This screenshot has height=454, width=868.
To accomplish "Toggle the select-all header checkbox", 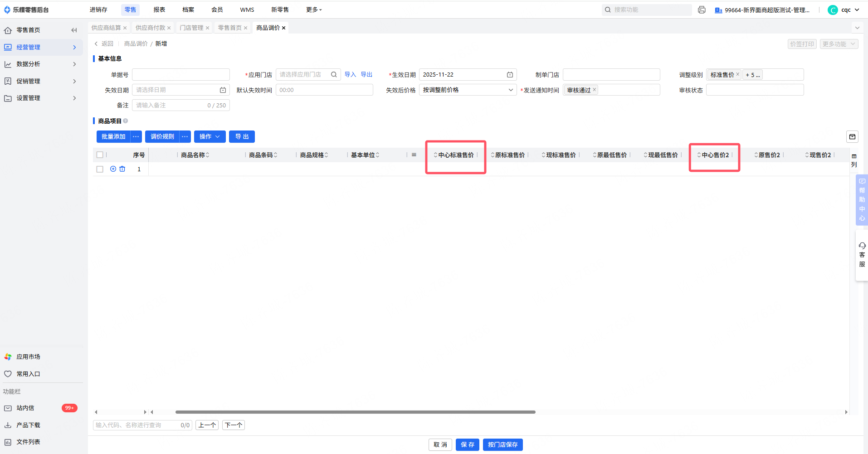I will [x=100, y=155].
